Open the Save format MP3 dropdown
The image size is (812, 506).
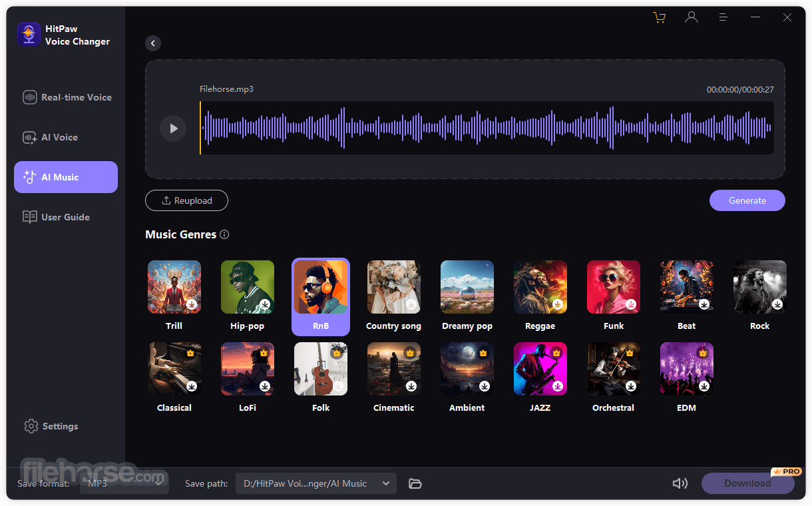(x=124, y=483)
